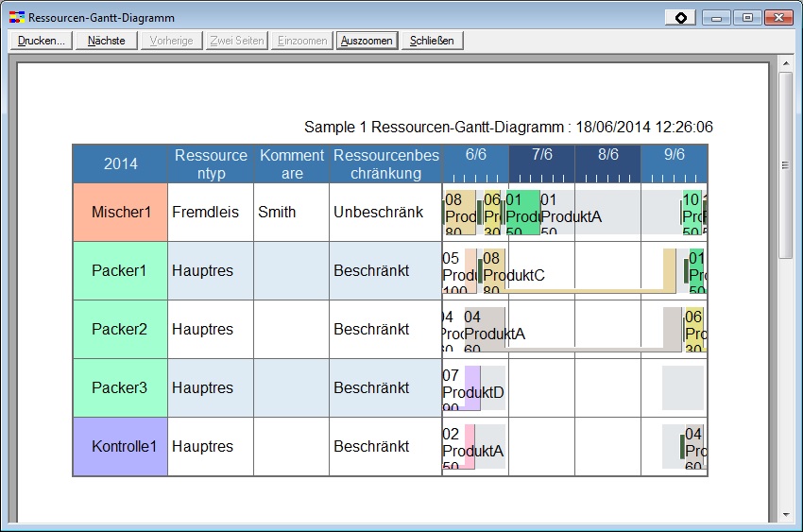Screen dimensions: 803x532
Task: Click the green 01 task bar in Mischer1 row
Action: tap(522, 213)
